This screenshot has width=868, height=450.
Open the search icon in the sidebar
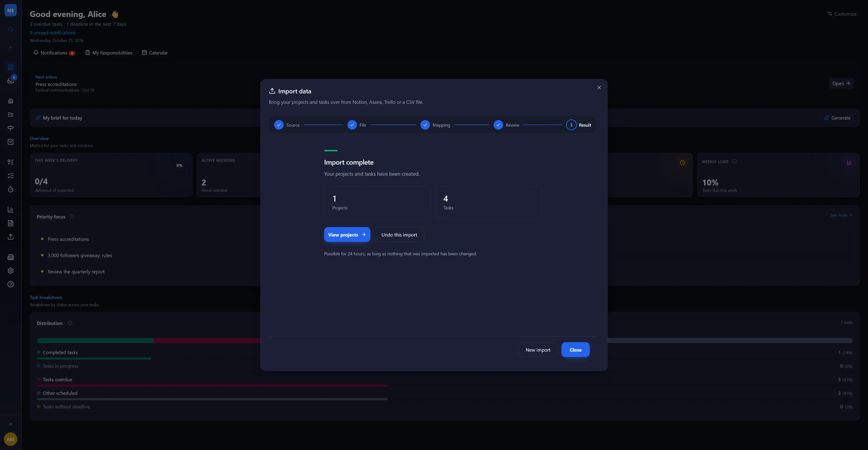click(x=10, y=29)
